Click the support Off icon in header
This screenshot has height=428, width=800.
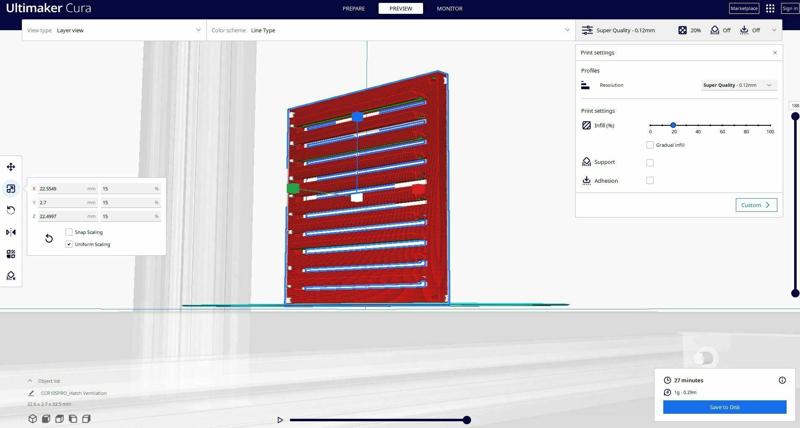(715, 30)
